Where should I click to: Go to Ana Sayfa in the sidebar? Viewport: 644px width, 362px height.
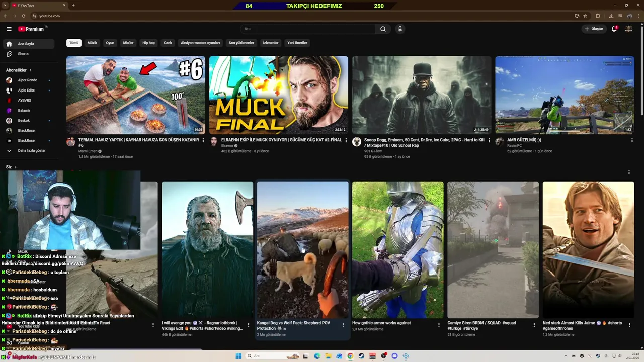click(28, 44)
